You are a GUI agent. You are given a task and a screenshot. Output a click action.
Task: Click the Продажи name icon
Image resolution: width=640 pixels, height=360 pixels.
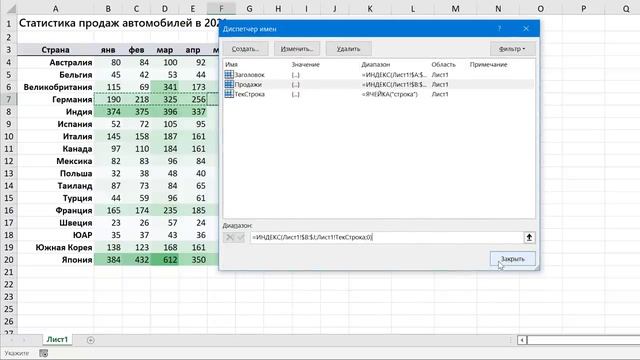click(x=229, y=84)
